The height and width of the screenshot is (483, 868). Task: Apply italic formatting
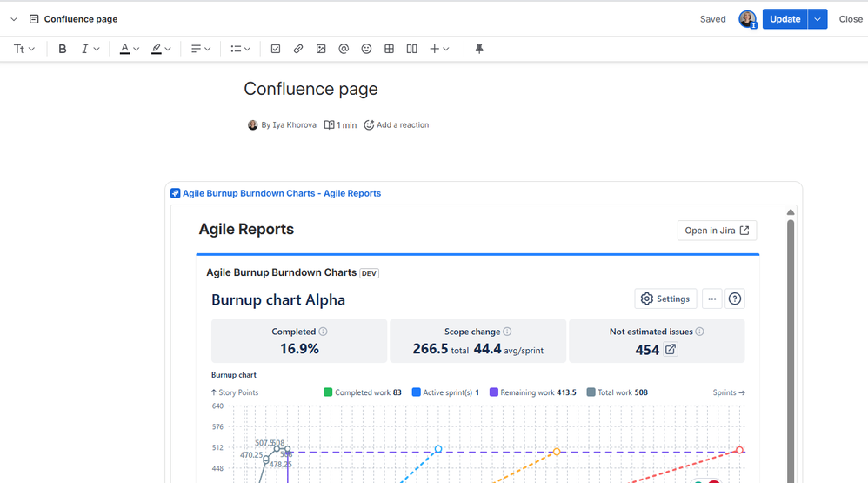tap(84, 49)
